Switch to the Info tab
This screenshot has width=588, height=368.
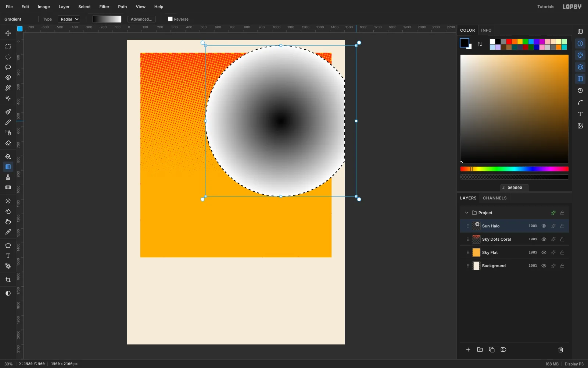point(486,30)
